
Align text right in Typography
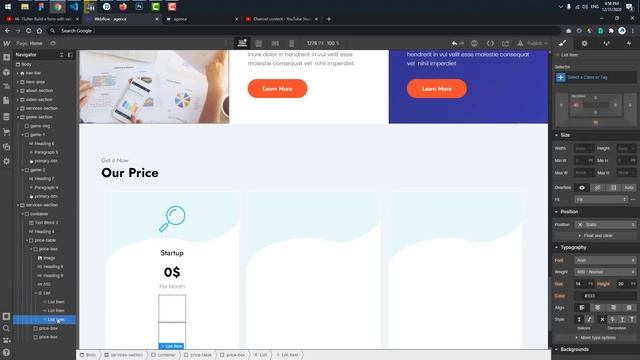[613, 308]
